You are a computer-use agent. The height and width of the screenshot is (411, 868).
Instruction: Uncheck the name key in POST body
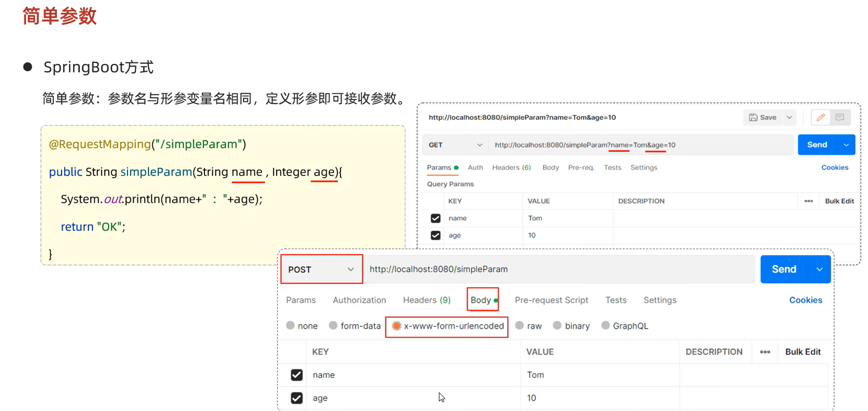coord(297,375)
